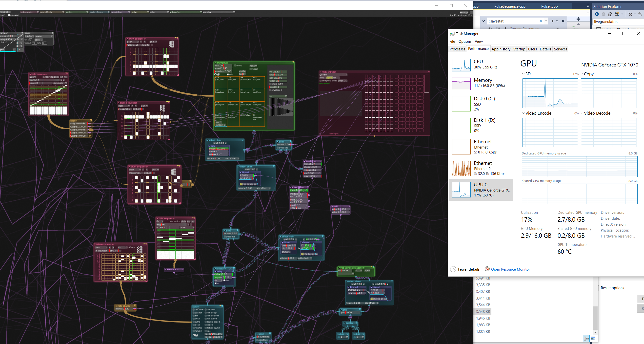The width and height of the screenshot is (644, 344).
Task: Open the PulseSequence.cpp editor tab
Action: 509,6
